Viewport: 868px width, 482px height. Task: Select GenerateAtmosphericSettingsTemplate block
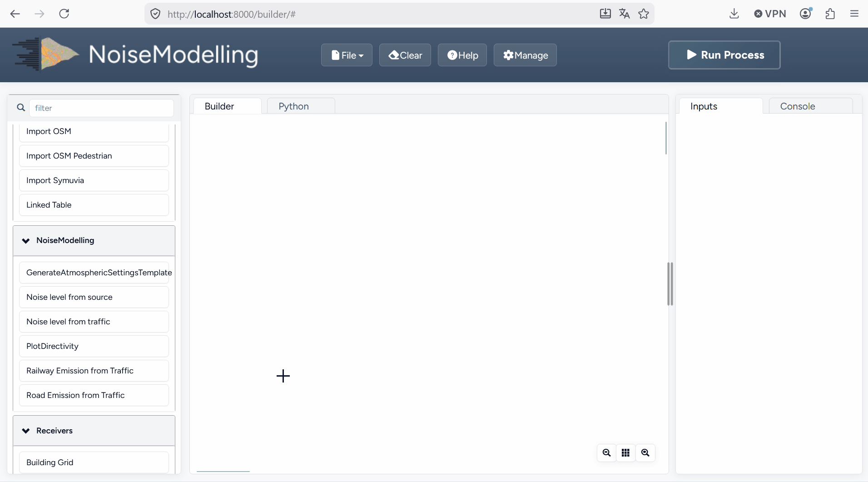tap(94, 273)
